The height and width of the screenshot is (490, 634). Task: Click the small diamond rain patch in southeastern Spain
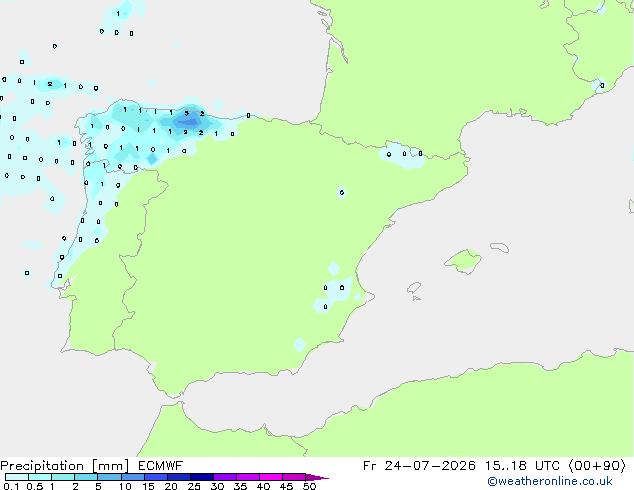(x=299, y=345)
